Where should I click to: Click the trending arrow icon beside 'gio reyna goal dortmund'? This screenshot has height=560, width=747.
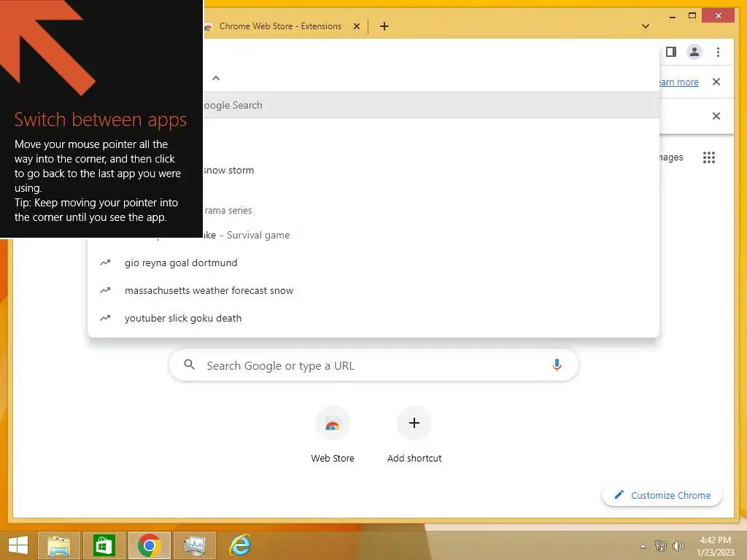tap(105, 262)
